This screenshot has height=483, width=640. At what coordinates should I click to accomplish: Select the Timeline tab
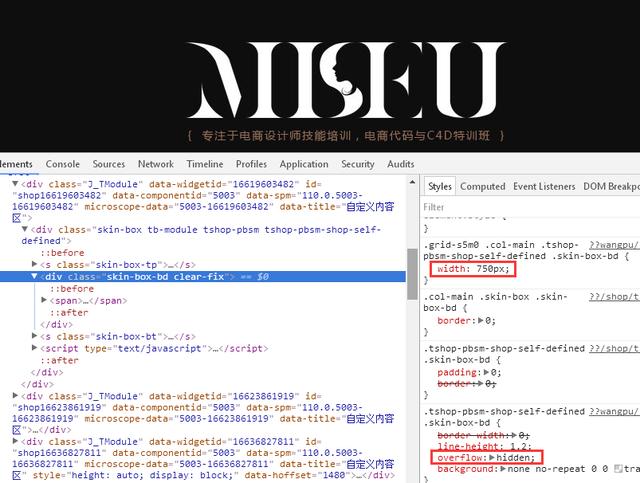[204, 164]
